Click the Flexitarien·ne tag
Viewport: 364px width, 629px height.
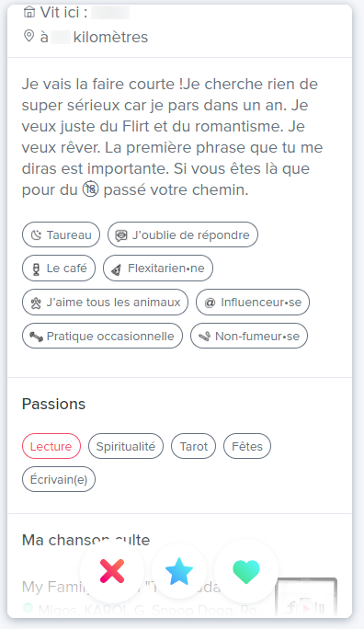158,269
